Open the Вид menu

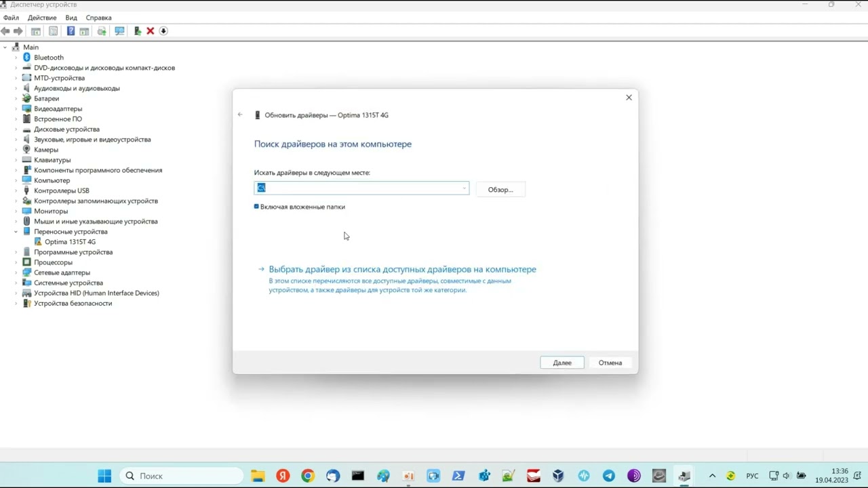pos(71,18)
